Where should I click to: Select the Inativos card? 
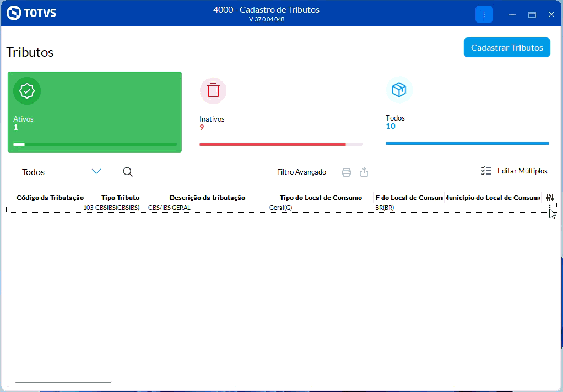point(281,112)
